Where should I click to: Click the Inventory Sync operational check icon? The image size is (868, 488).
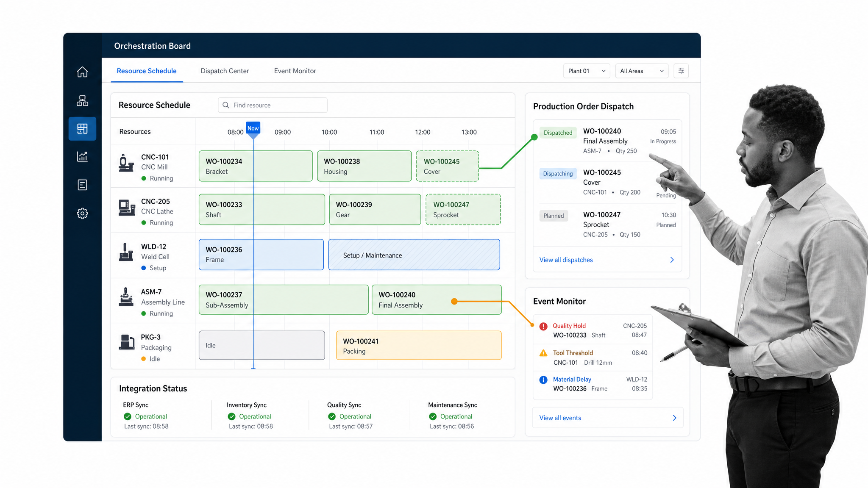coord(232,416)
